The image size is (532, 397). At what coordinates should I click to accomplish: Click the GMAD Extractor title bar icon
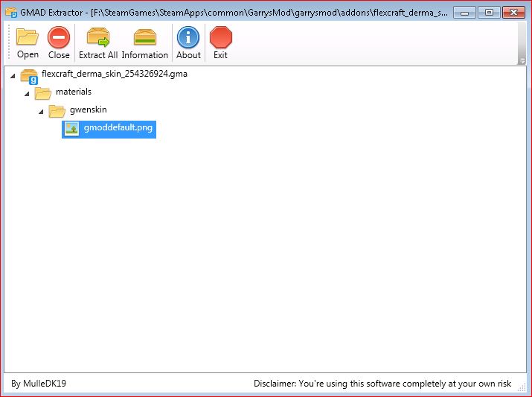(x=11, y=13)
